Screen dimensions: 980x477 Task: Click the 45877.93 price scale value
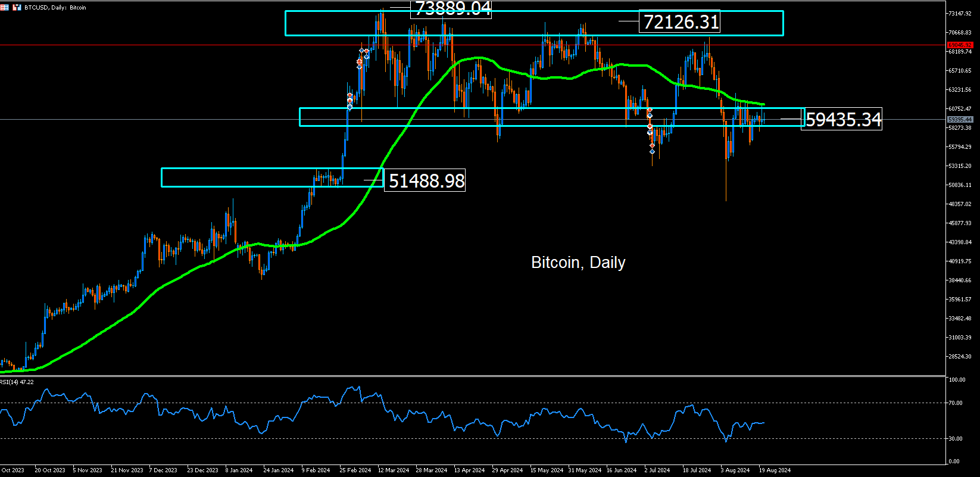click(x=961, y=223)
